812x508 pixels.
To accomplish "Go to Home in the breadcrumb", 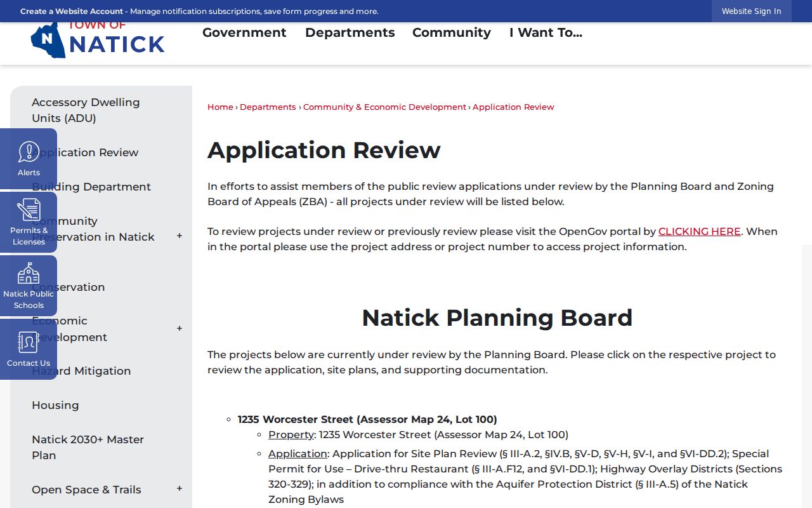I will (x=220, y=107).
